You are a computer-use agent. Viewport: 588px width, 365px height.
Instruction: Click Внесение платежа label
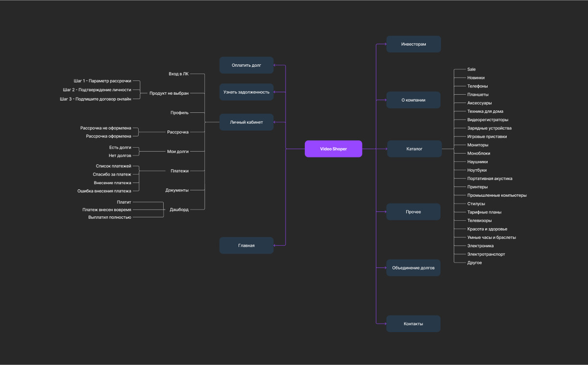click(x=113, y=182)
